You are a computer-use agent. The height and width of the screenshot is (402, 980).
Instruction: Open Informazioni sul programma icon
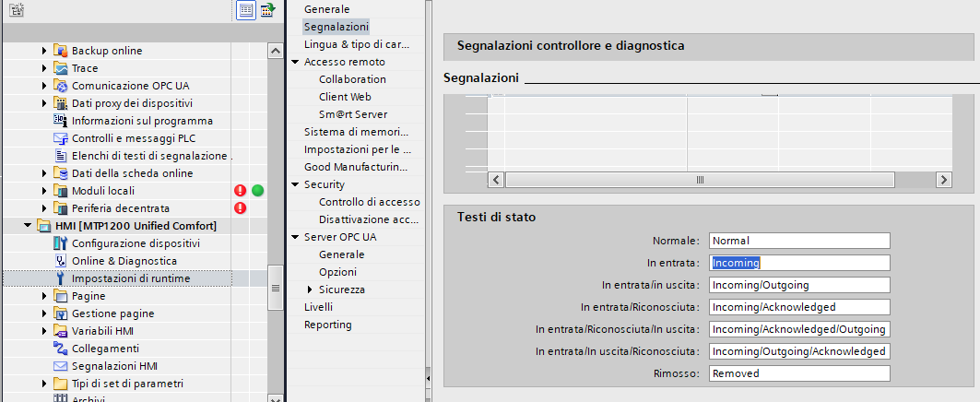point(61,121)
